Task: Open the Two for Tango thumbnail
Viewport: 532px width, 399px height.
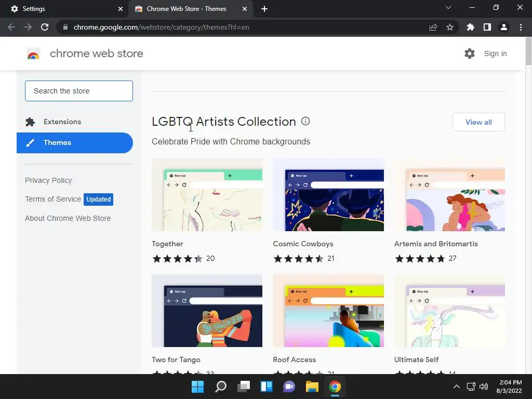Action: pos(207,311)
